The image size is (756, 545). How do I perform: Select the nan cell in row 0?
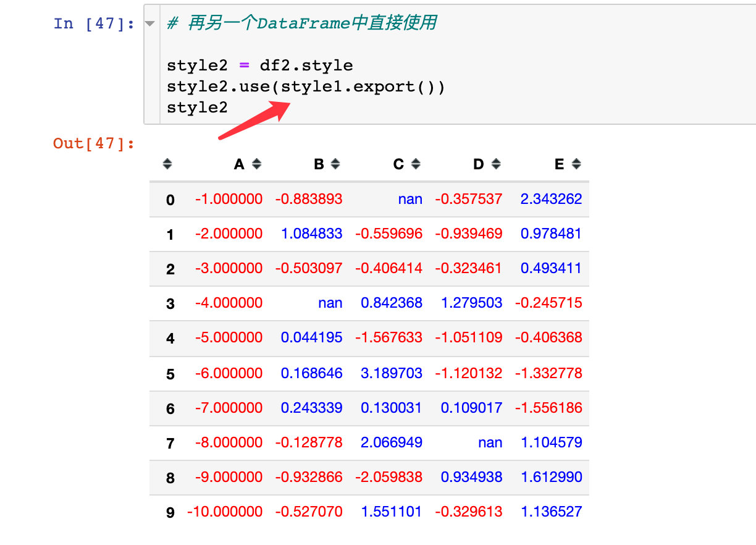point(410,199)
